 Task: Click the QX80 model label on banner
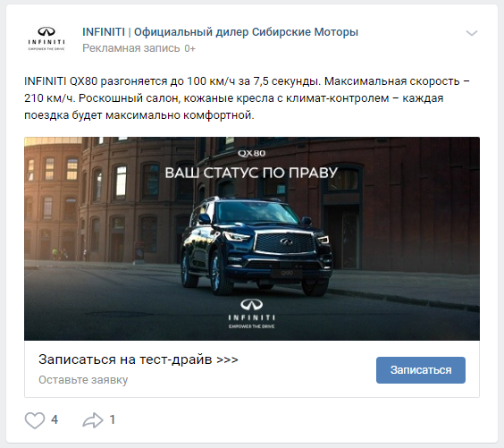[x=251, y=153]
